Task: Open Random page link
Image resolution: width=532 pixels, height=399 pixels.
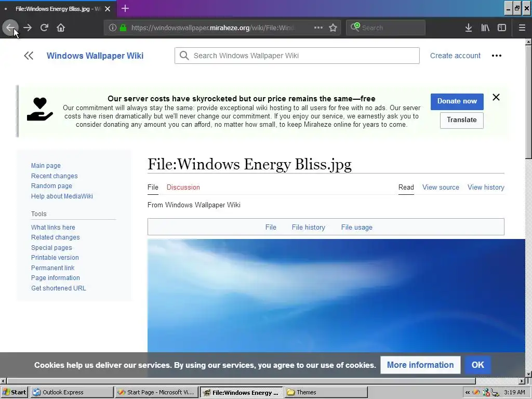Action: 51,186
